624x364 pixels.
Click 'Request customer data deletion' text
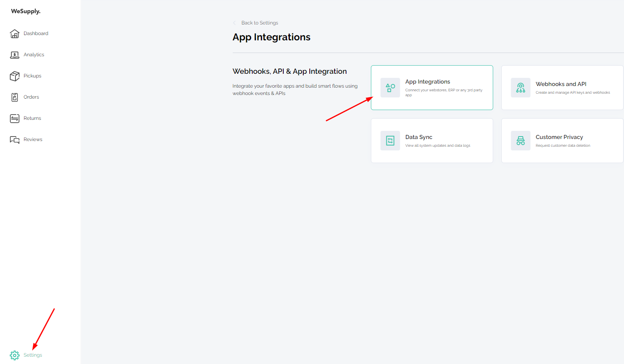click(x=563, y=146)
